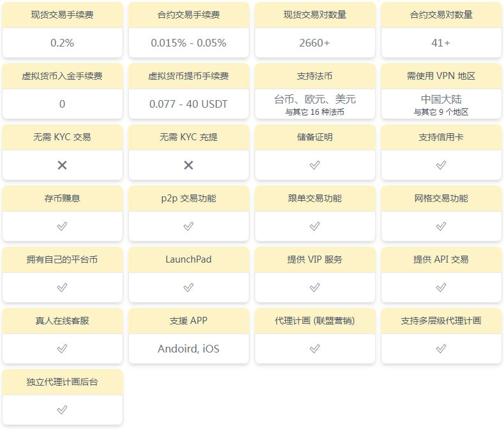Click the Andoird, iOS value
504x429 pixels.
tap(188, 349)
